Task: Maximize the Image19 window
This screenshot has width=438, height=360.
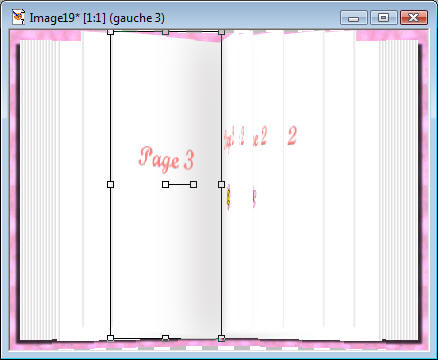Action: point(384,18)
